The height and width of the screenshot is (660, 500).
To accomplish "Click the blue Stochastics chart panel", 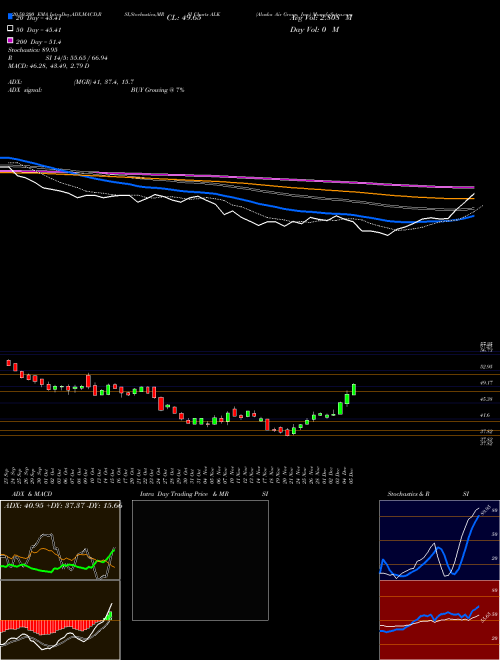I will pyautogui.click(x=439, y=540).
